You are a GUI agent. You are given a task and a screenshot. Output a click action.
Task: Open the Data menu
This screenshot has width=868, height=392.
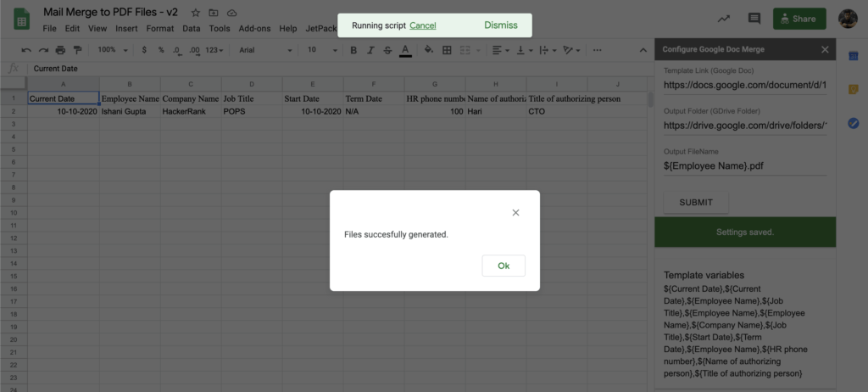[192, 28]
